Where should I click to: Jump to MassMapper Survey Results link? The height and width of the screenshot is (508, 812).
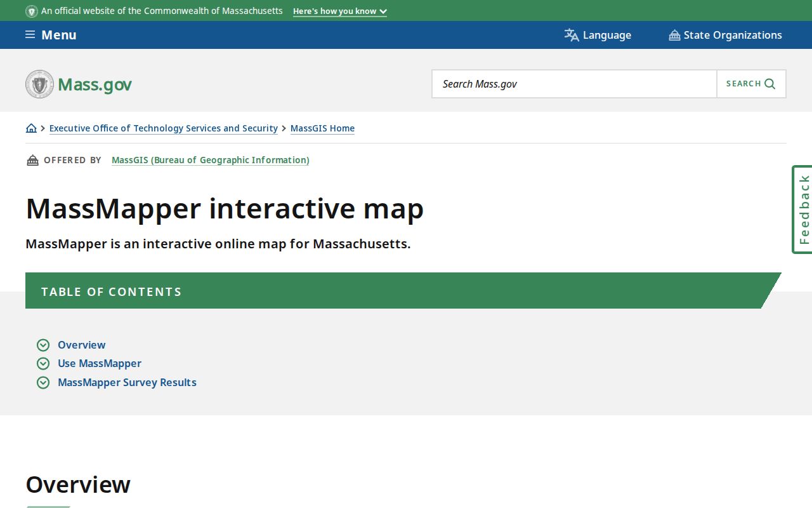coord(127,382)
